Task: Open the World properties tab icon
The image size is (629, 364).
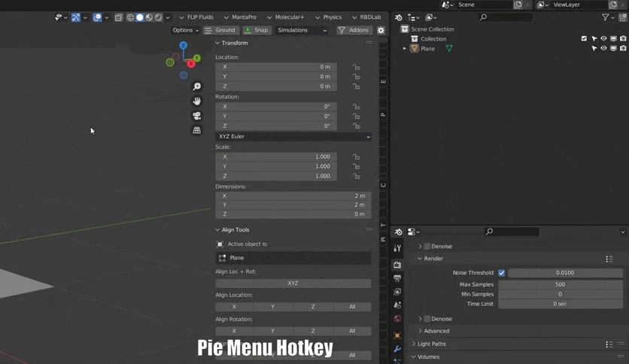Action: pyautogui.click(x=397, y=319)
